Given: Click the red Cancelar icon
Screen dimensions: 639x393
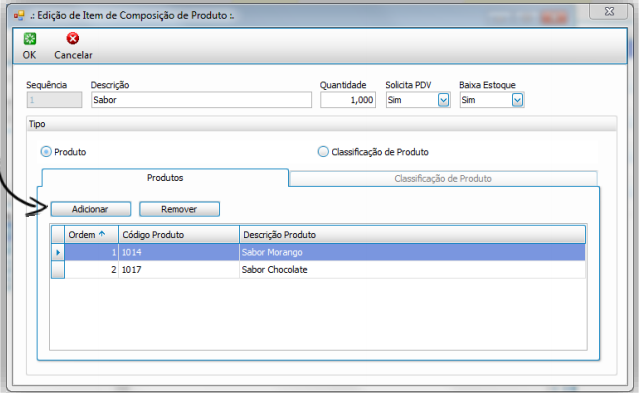Looking at the screenshot, I should (73, 38).
